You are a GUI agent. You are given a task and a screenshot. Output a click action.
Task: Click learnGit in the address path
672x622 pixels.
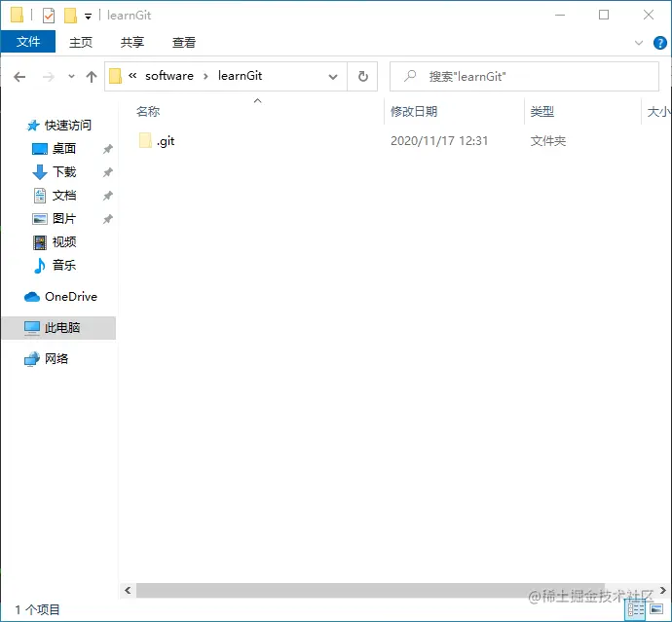click(x=240, y=76)
